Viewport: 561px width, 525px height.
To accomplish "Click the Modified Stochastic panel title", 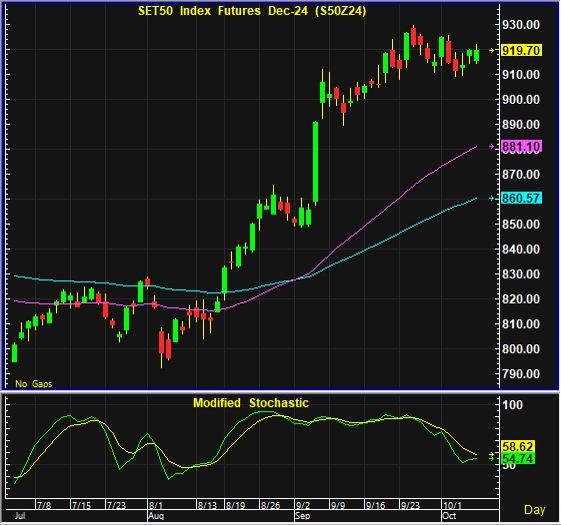I will 251,403.
